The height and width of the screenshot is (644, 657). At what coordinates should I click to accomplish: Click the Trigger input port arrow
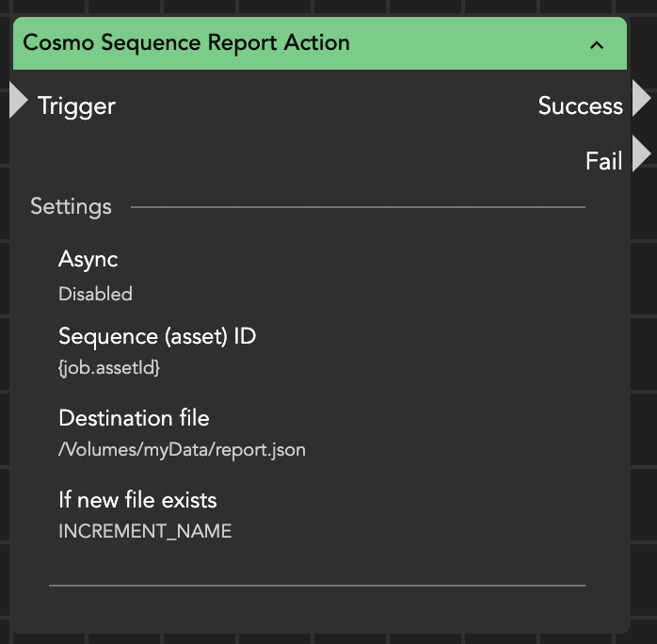click(18, 101)
